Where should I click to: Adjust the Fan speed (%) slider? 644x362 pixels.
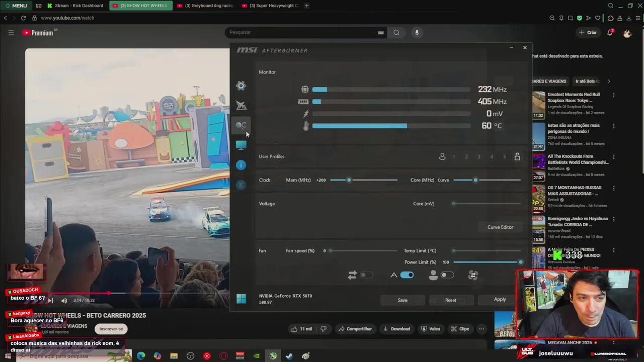pyautogui.click(x=364, y=250)
